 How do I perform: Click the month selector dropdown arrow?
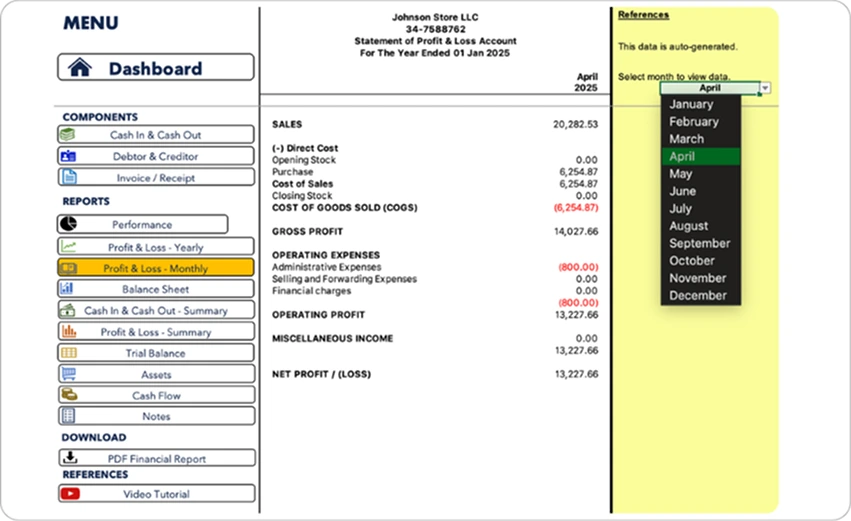point(765,88)
